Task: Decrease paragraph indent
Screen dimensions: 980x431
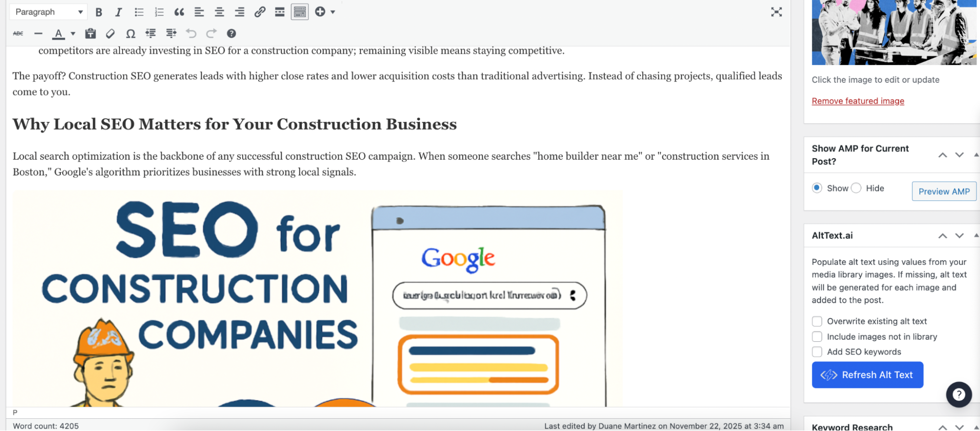Action: [x=151, y=33]
